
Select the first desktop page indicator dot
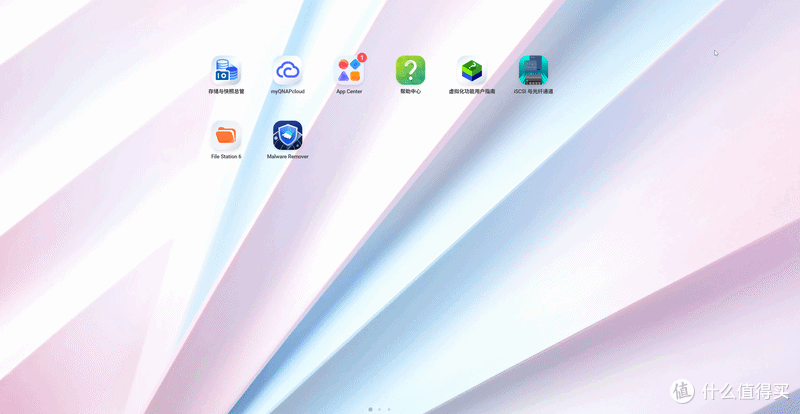click(370, 409)
